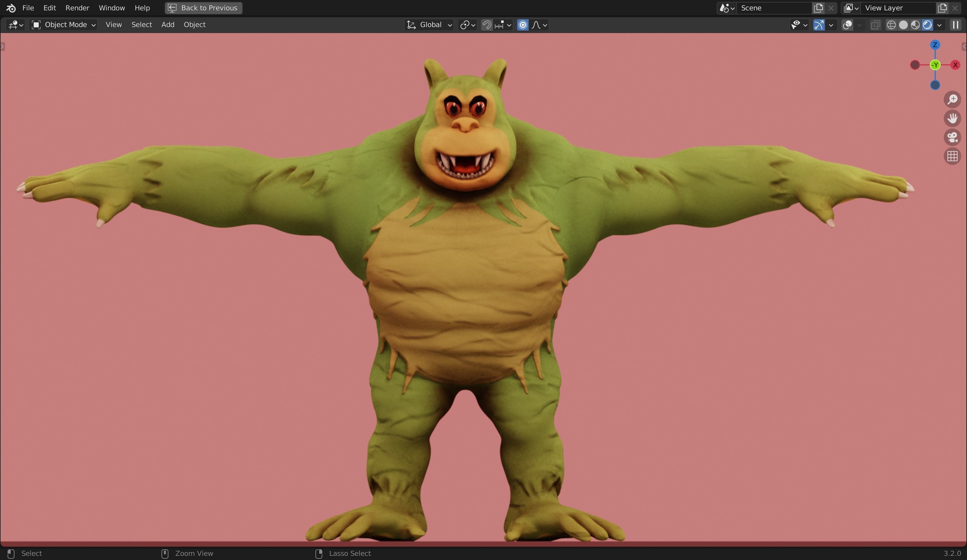Image resolution: width=967 pixels, height=560 pixels.
Task: Click the X axis on navigation gizmo
Action: pyautogui.click(x=955, y=65)
